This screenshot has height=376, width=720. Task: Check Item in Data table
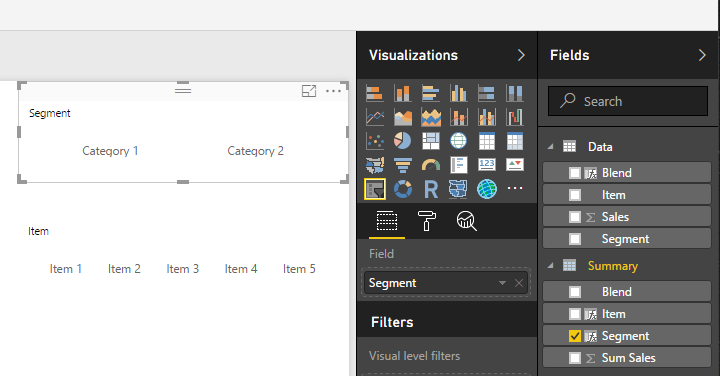(574, 195)
